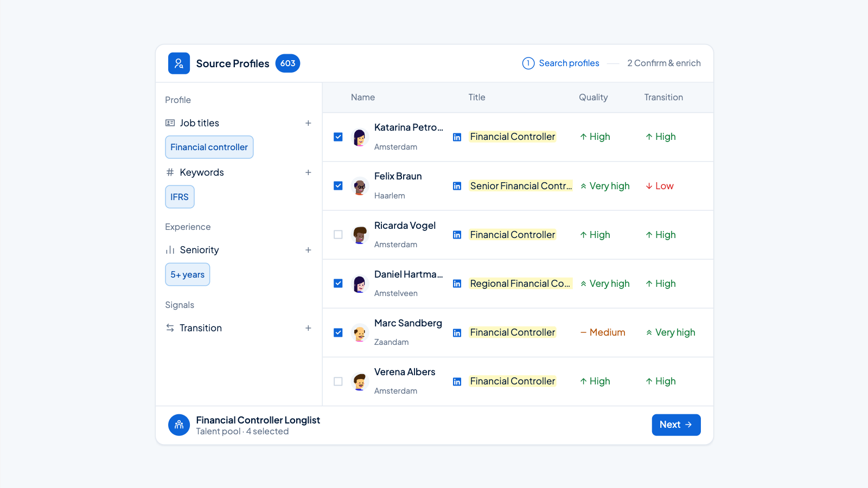Uncheck Katarina Petro's row checkbox

click(338, 137)
